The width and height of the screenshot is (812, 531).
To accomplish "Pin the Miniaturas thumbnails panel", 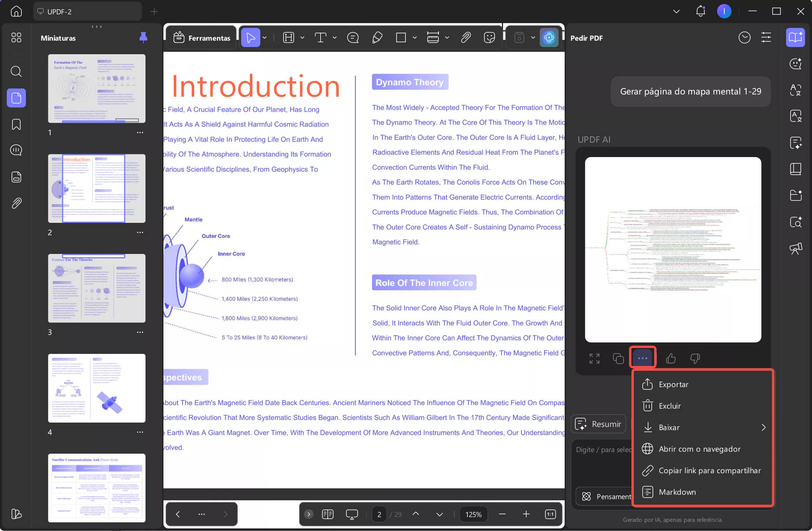I will [x=143, y=37].
